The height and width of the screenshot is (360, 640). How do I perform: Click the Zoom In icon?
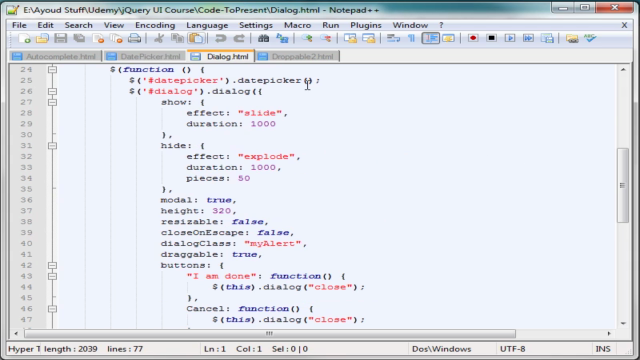307,38
